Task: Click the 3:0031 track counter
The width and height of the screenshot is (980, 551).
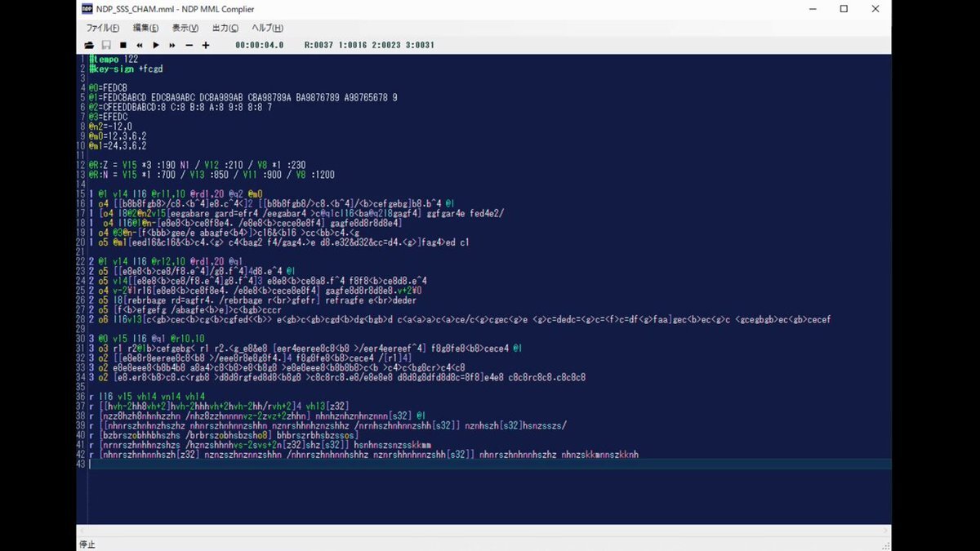Action: pyautogui.click(x=419, y=45)
